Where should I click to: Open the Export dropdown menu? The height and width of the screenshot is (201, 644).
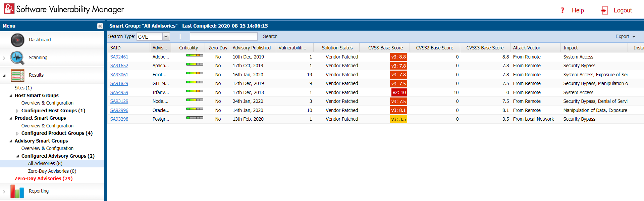625,37
